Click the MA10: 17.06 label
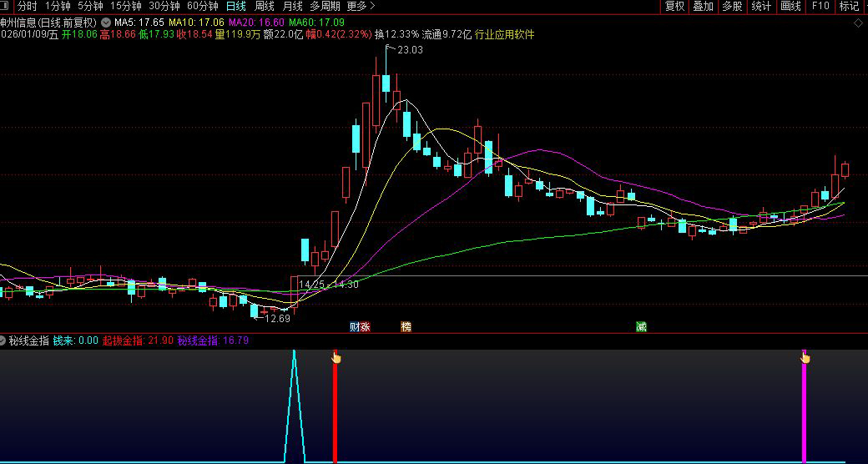The image size is (868, 464). click(x=196, y=23)
